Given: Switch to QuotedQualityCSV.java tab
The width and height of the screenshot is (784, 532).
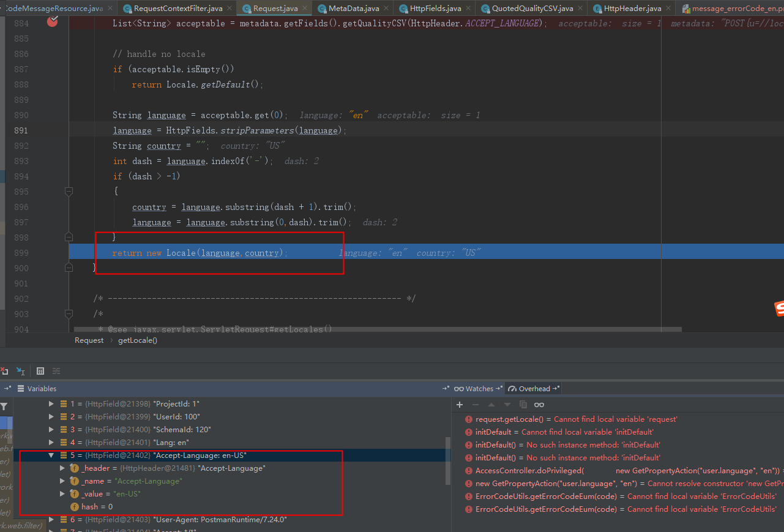Looking at the screenshot, I should [532, 9].
